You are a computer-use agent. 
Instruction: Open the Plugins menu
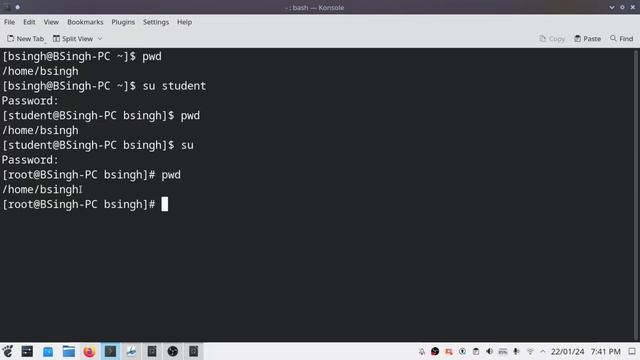click(123, 22)
